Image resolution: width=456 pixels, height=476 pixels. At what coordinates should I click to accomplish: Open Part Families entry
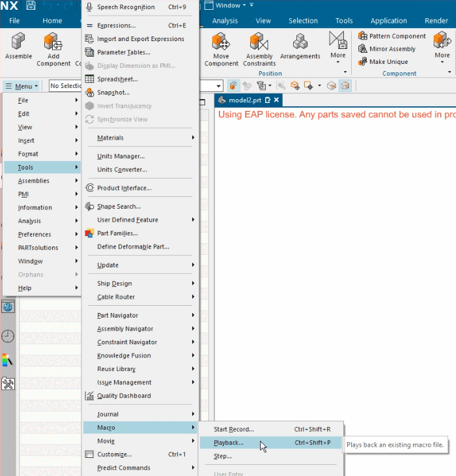click(x=140, y=233)
